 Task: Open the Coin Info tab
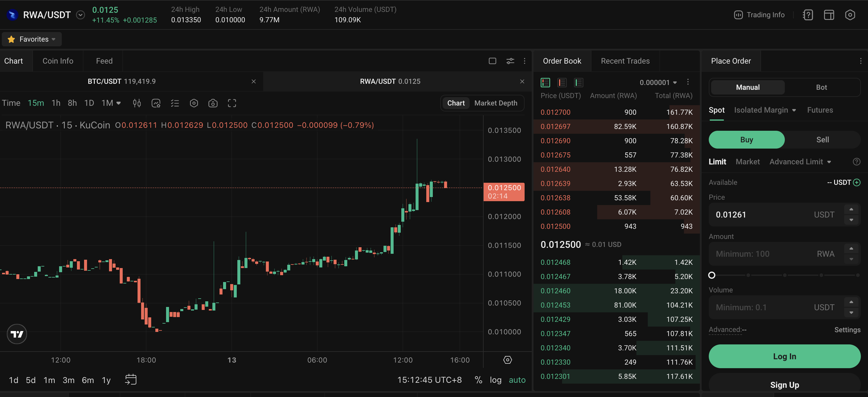[x=58, y=61]
